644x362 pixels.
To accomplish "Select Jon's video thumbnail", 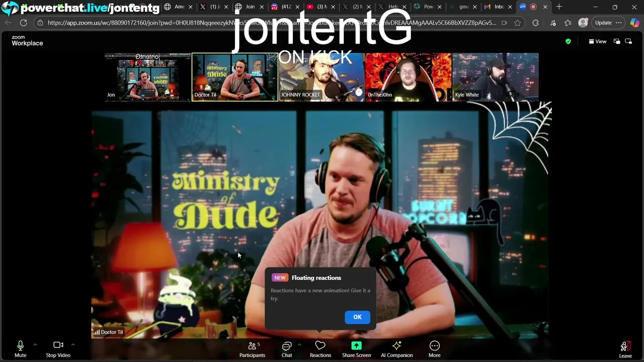I will coord(147,77).
